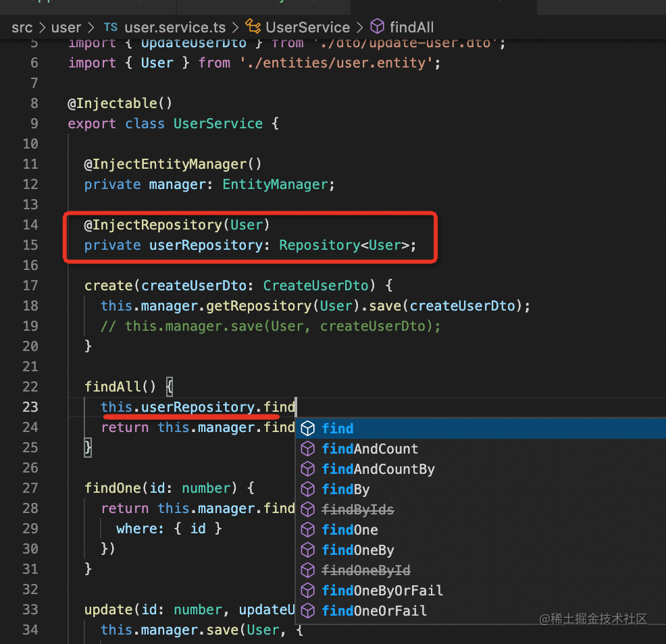Select the struck-through findOneById suggestion

point(366,570)
